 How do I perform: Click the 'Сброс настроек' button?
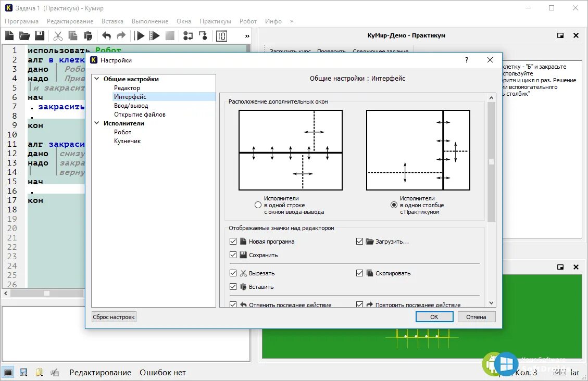[x=114, y=316]
